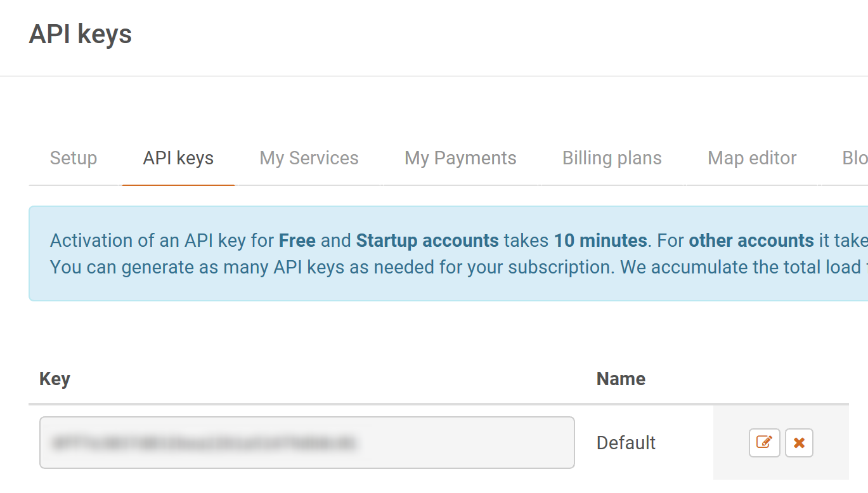Open the Setup tab

[74, 158]
